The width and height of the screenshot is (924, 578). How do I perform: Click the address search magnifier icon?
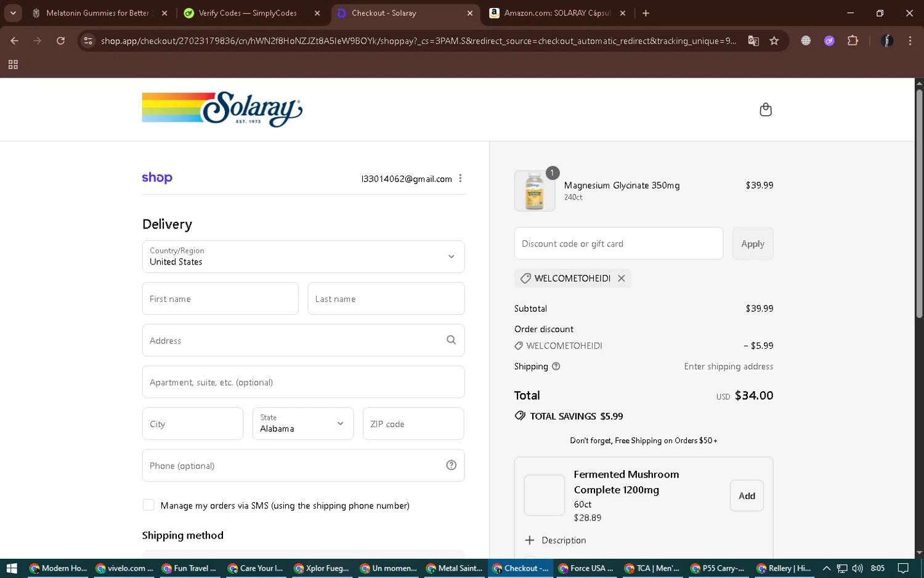451,340
